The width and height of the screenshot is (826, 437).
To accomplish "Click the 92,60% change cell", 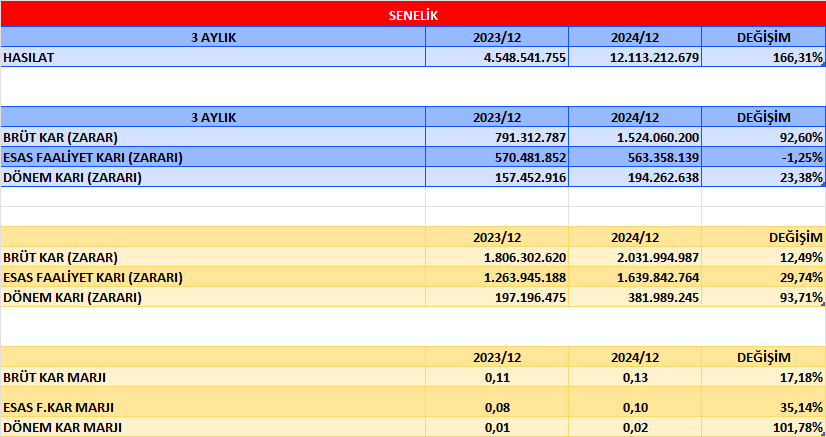I will (x=763, y=137).
